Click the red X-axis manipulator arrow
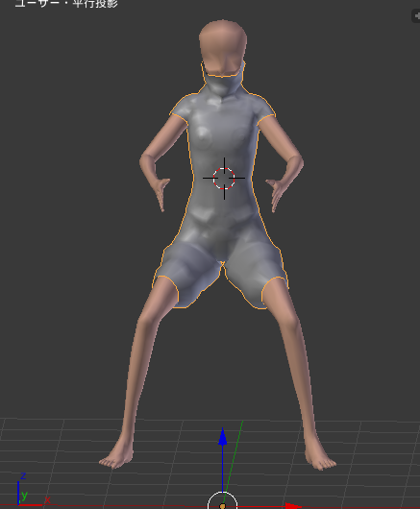Screen dimensions: 420x509 293,506
